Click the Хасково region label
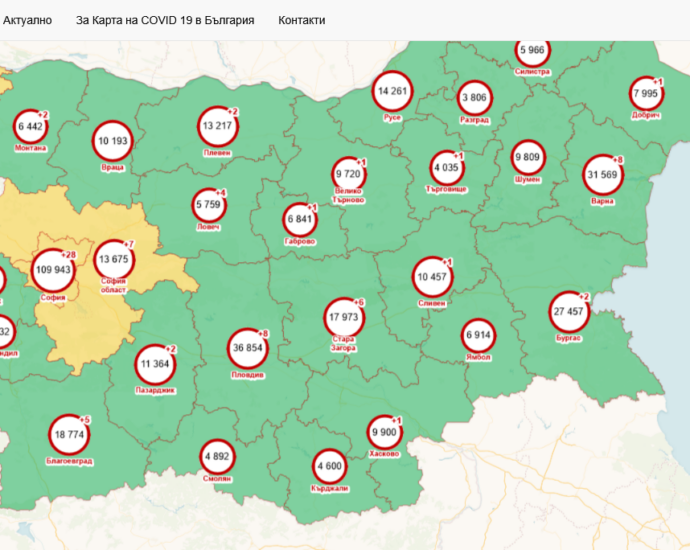 385,454
